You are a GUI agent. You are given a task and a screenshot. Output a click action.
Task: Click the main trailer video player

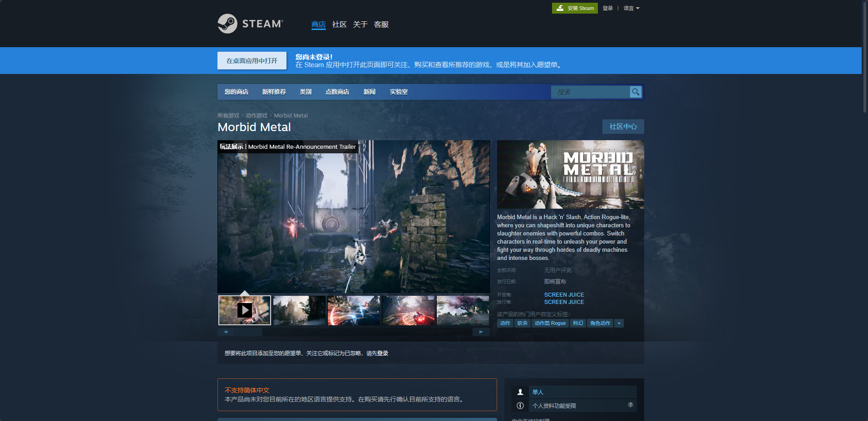point(354,216)
